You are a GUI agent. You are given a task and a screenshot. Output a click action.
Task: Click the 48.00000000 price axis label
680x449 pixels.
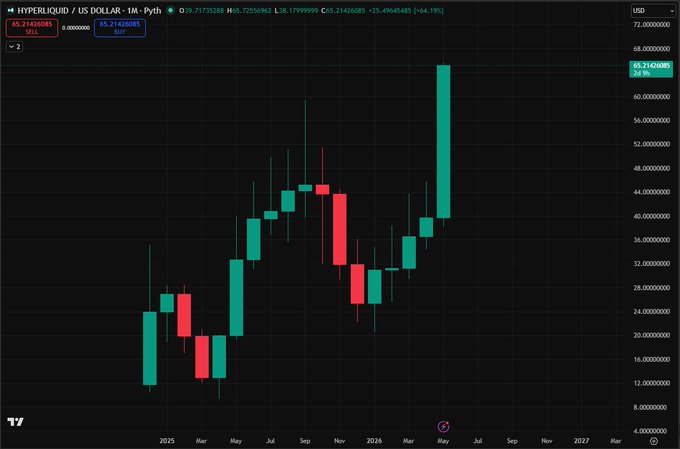tap(651, 168)
